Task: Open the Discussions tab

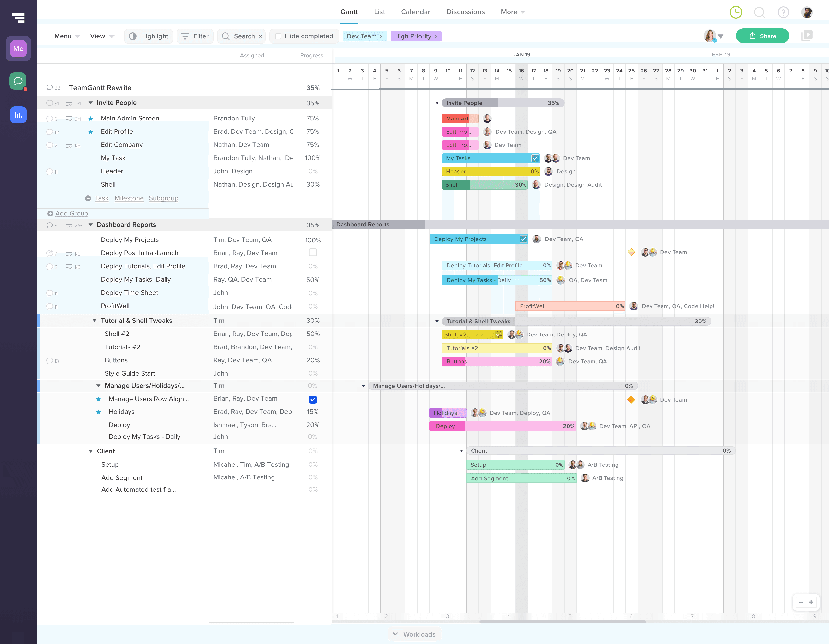Action: pos(465,12)
